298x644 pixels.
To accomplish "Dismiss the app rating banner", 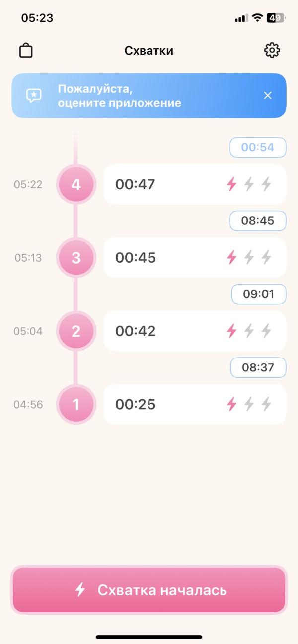I will 268,95.
